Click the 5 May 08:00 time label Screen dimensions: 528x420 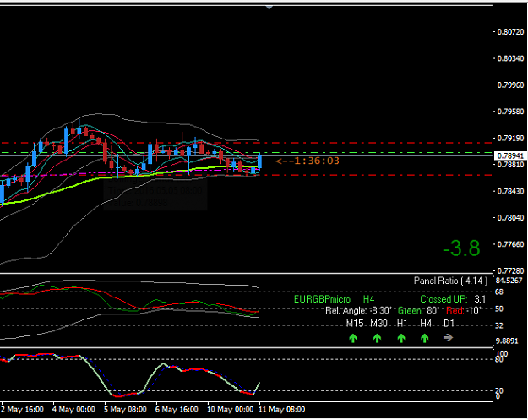point(125,410)
